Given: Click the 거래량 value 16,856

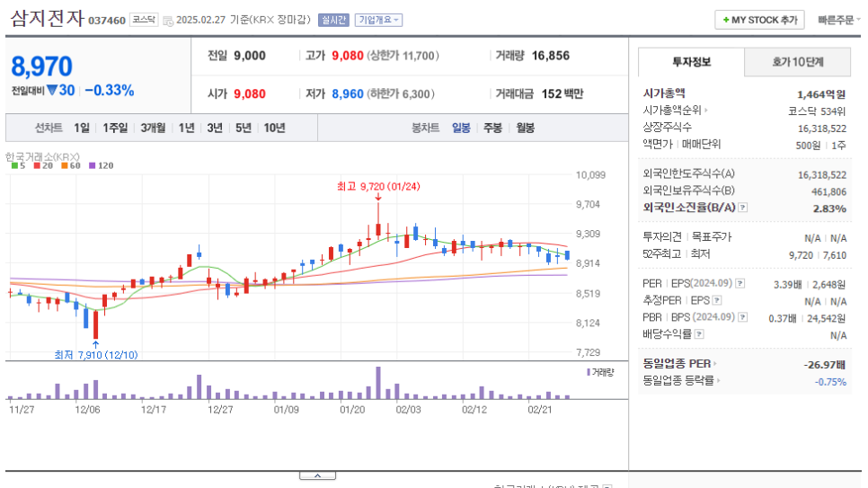Looking at the screenshot, I should pos(550,56).
